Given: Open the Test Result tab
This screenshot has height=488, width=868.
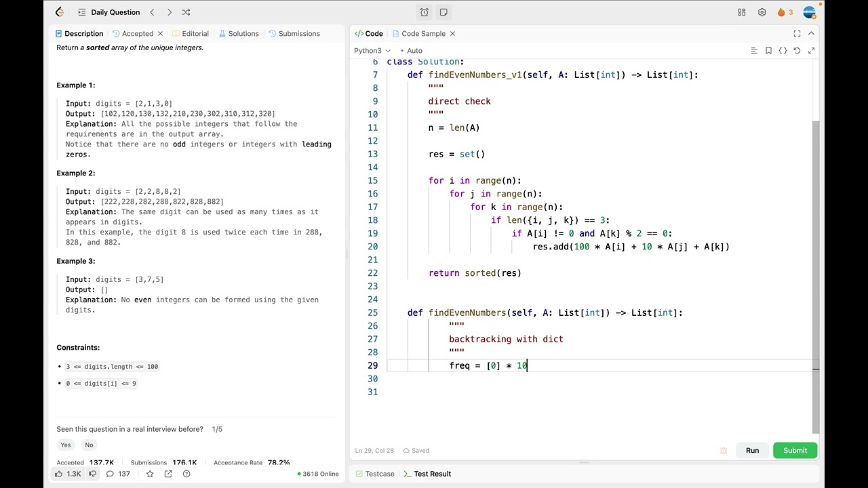Looking at the screenshot, I should pos(427,474).
